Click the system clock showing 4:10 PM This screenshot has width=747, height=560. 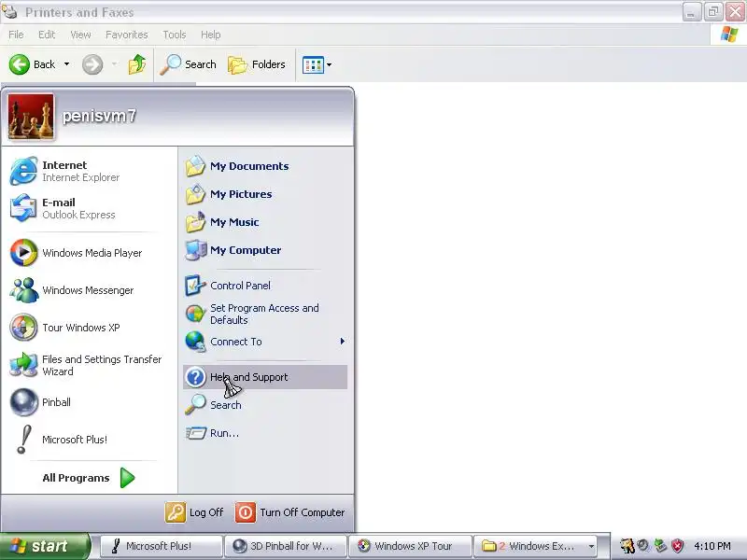[x=712, y=546]
